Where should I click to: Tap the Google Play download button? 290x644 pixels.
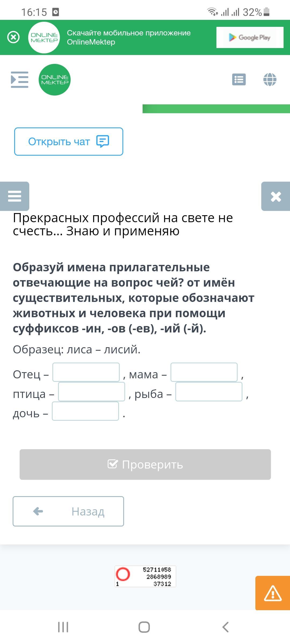coord(250,38)
